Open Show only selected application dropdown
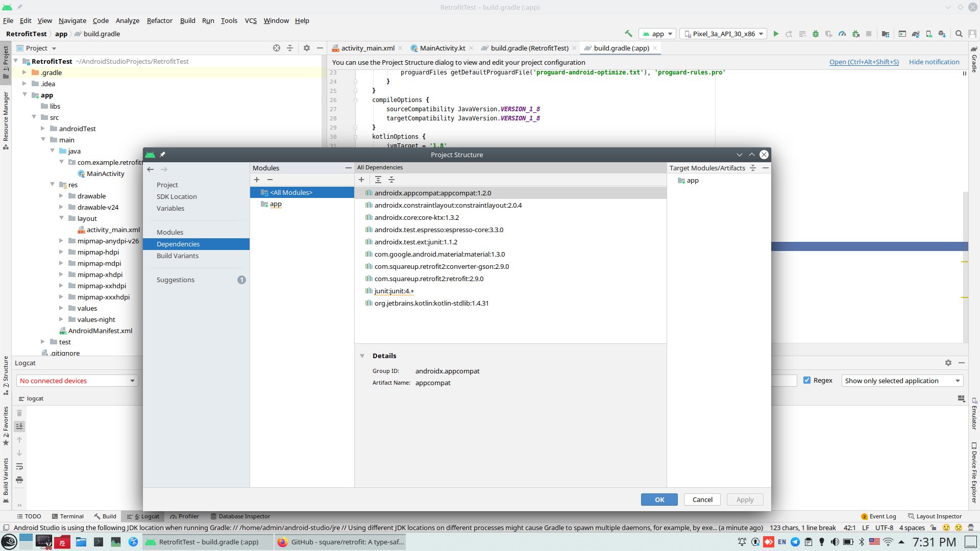The width and height of the screenshot is (980, 551). 902,381
